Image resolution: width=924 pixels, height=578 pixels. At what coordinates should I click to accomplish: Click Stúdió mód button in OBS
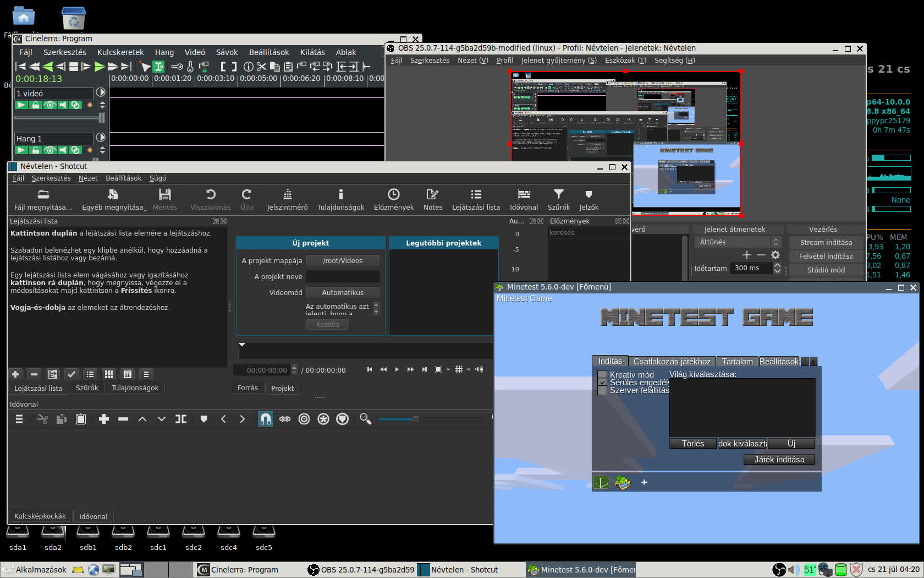point(826,270)
